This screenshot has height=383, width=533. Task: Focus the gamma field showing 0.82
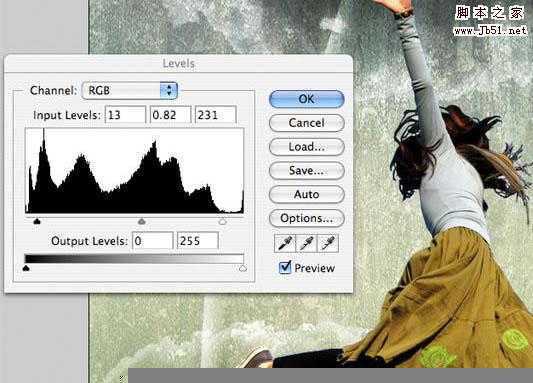pyautogui.click(x=171, y=115)
